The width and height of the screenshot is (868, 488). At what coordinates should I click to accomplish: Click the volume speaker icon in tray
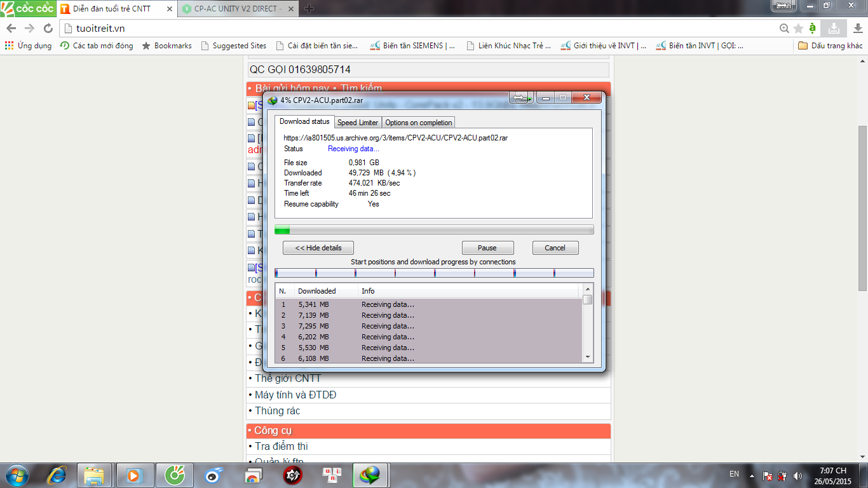[x=797, y=476]
